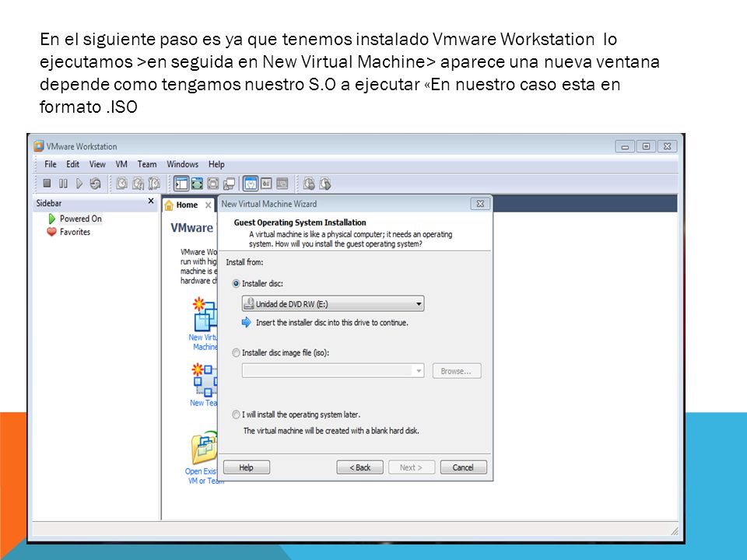Click the Next > button
Image resolution: width=747 pixels, height=560 pixels.
tap(411, 467)
